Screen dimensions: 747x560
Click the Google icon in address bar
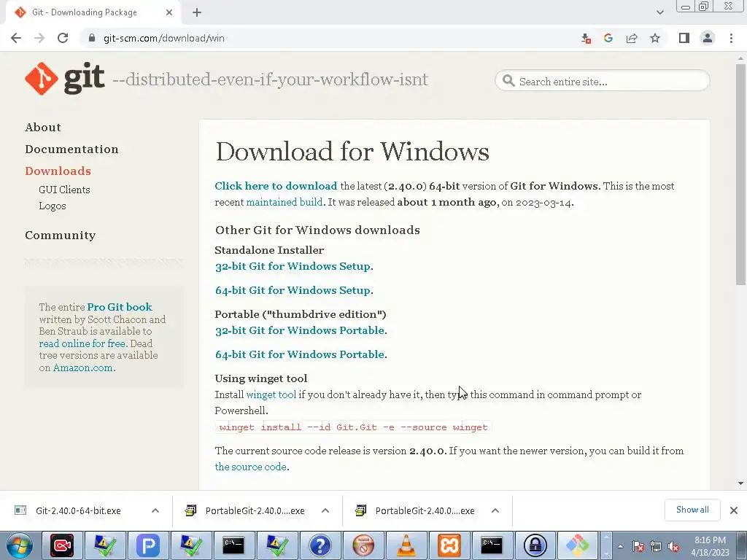[x=608, y=38]
